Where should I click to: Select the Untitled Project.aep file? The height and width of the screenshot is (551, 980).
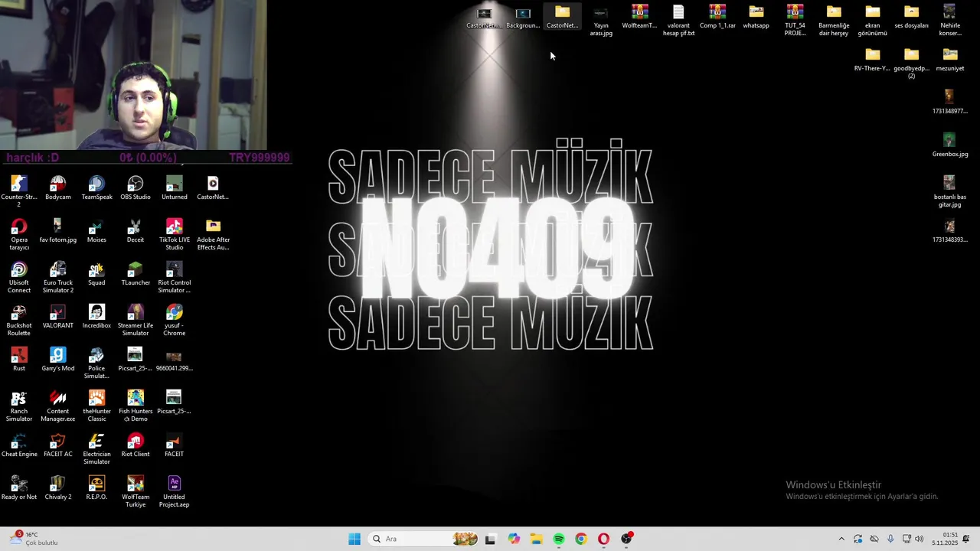pos(175,491)
